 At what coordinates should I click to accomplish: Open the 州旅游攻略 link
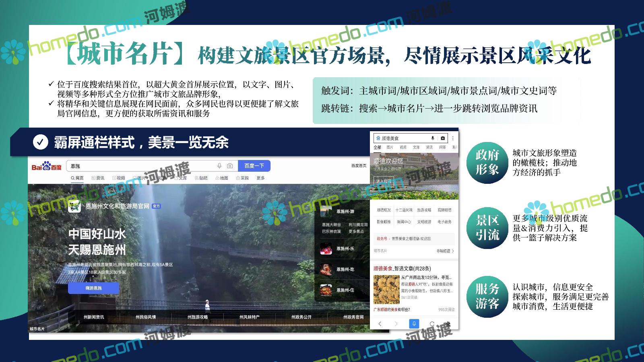(198, 317)
